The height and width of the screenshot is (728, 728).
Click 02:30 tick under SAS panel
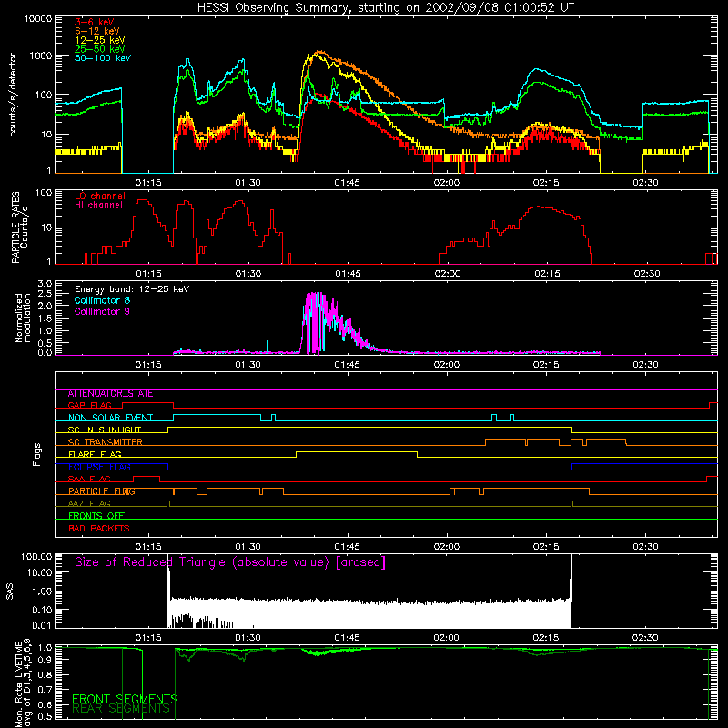[x=645, y=638]
